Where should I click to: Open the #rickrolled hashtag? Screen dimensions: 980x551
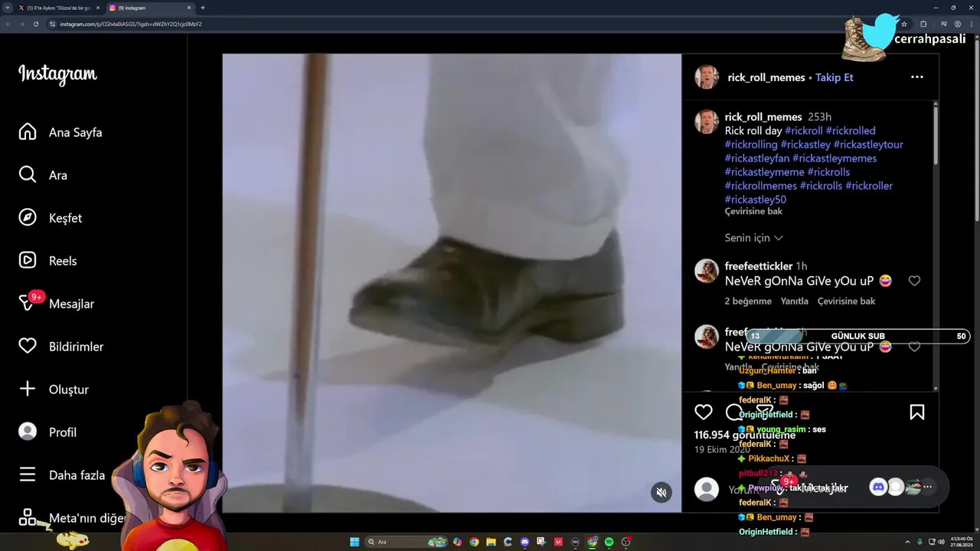pos(851,131)
